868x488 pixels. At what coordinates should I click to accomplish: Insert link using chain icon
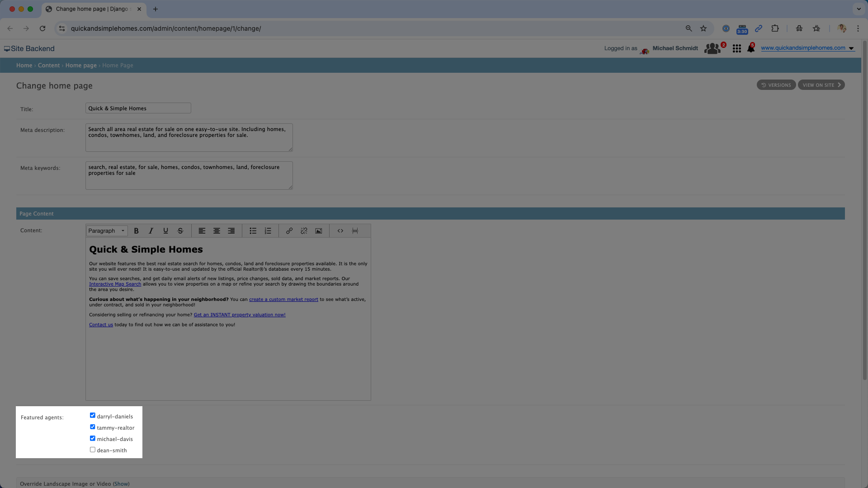click(x=289, y=231)
